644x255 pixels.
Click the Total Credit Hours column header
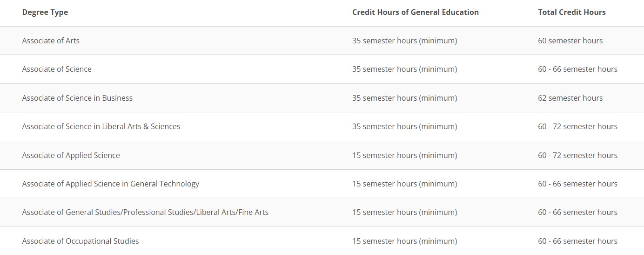pos(571,12)
